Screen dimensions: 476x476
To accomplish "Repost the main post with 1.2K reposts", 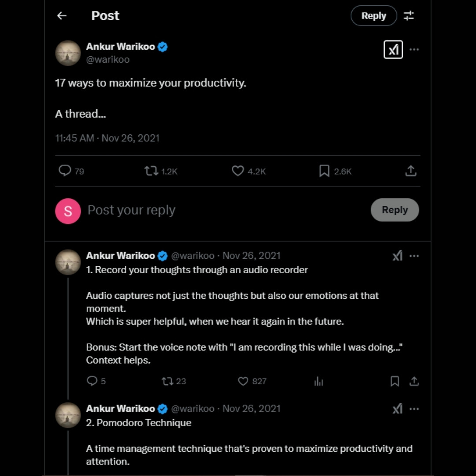I will (x=152, y=171).
